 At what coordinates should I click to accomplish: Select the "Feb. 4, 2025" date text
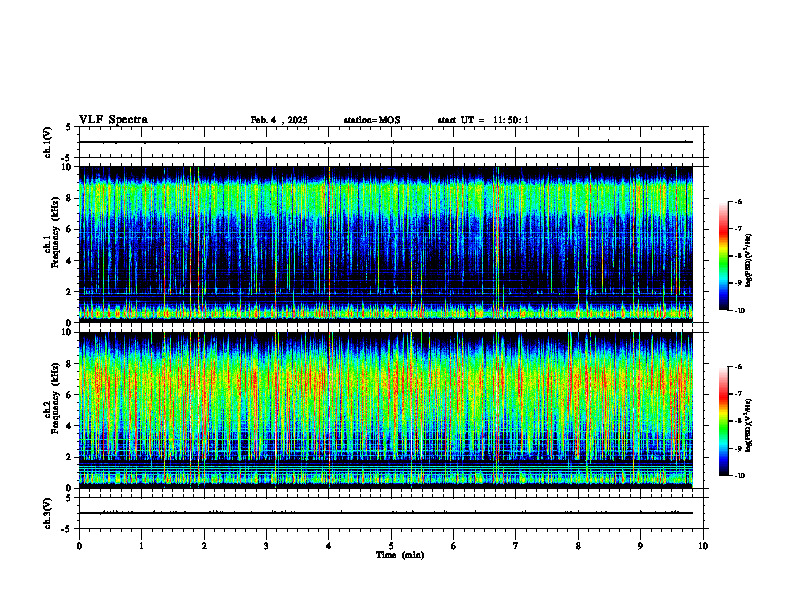tap(279, 120)
